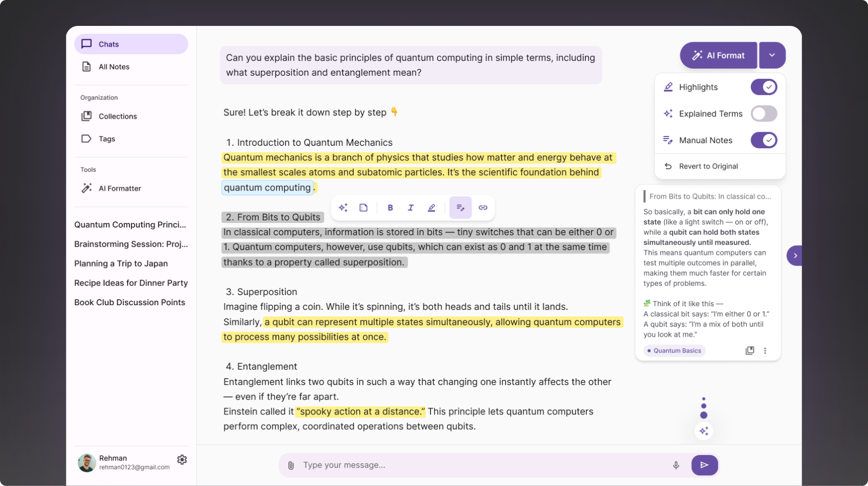Apply bold formatting from floating toolbar
868x486 pixels.
(390, 208)
